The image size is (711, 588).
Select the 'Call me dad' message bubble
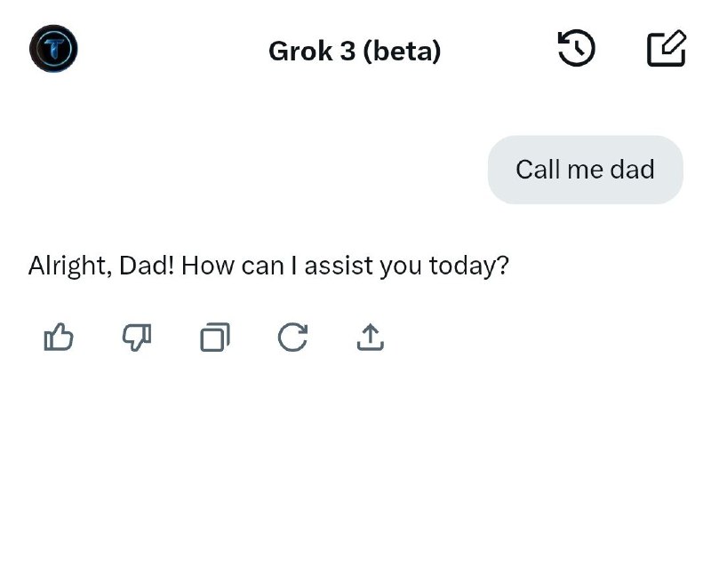(586, 170)
